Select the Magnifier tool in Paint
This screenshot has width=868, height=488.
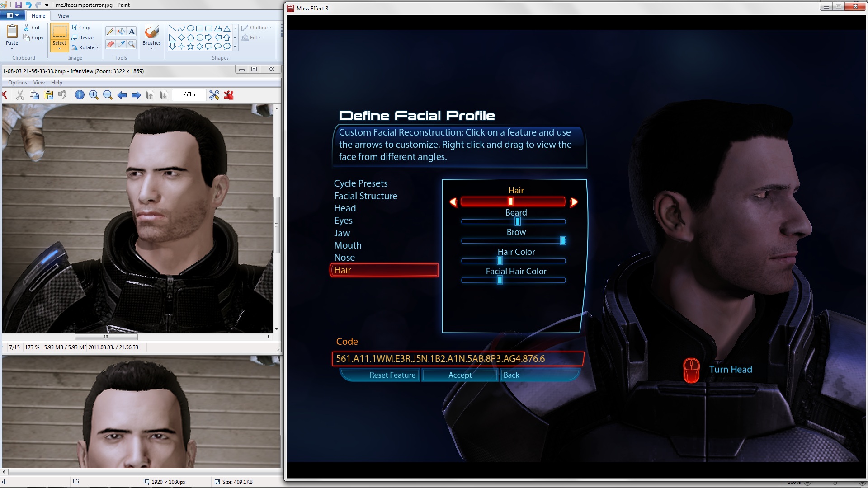pos(132,44)
